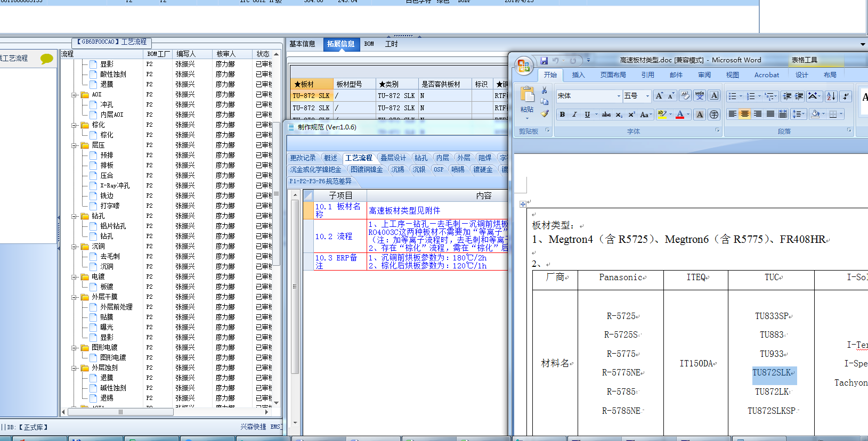Collapse the 外层干膜 tree folder

pyautogui.click(x=74, y=297)
